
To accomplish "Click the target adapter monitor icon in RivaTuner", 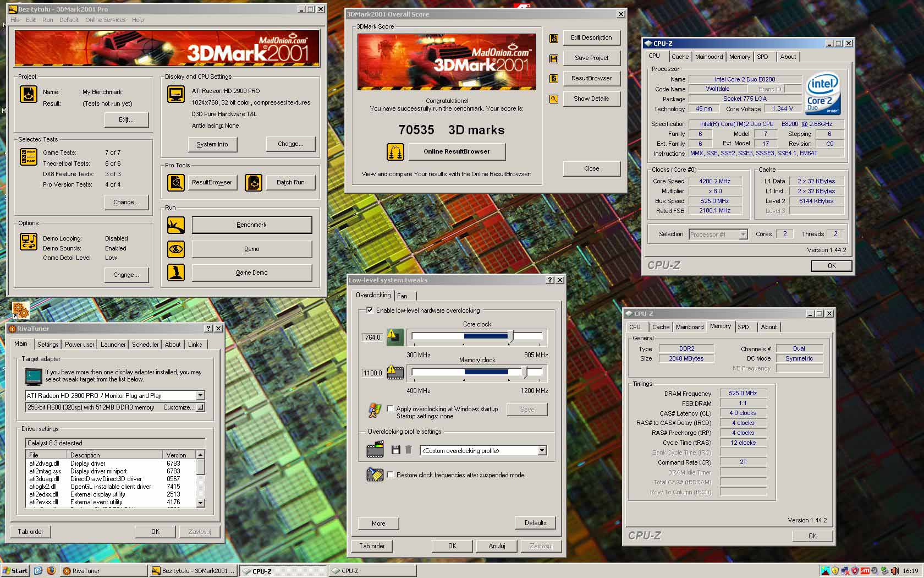I will coord(34,377).
